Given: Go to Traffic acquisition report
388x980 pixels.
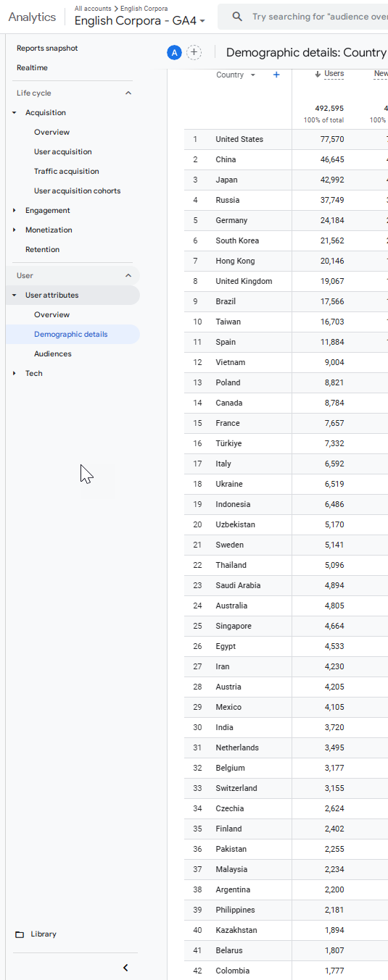Looking at the screenshot, I should tap(67, 171).
